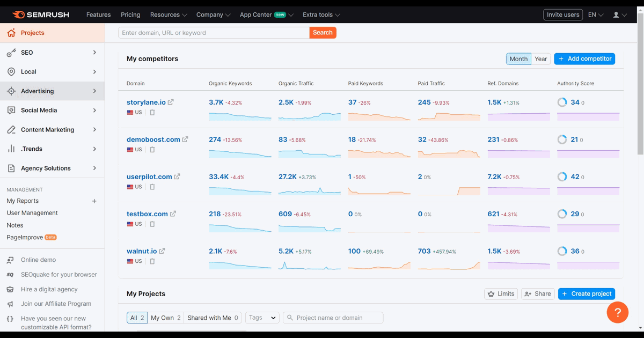Click the Share button
The height and width of the screenshot is (338, 644).
coord(538,294)
